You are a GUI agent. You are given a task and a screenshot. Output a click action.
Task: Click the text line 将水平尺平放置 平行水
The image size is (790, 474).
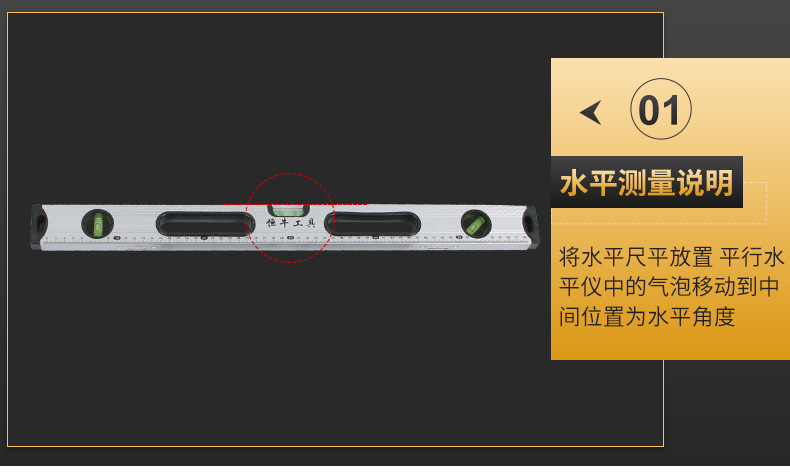click(672, 256)
